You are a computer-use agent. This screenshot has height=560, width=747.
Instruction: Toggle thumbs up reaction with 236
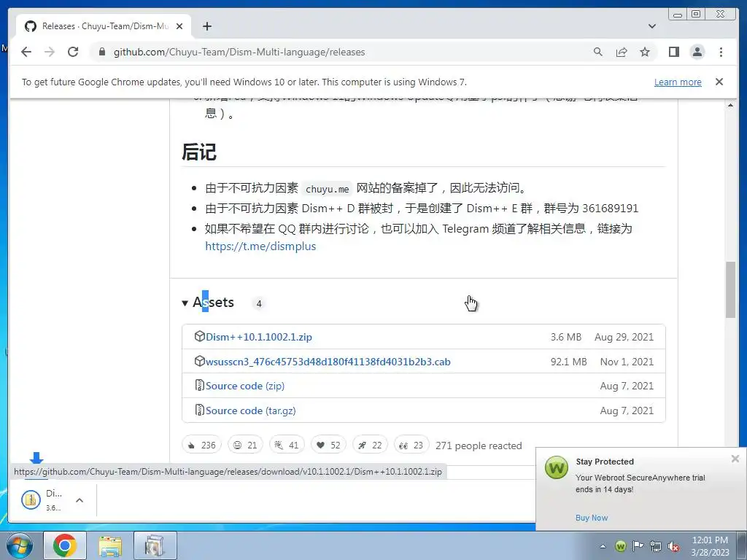[x=201, y=446]
